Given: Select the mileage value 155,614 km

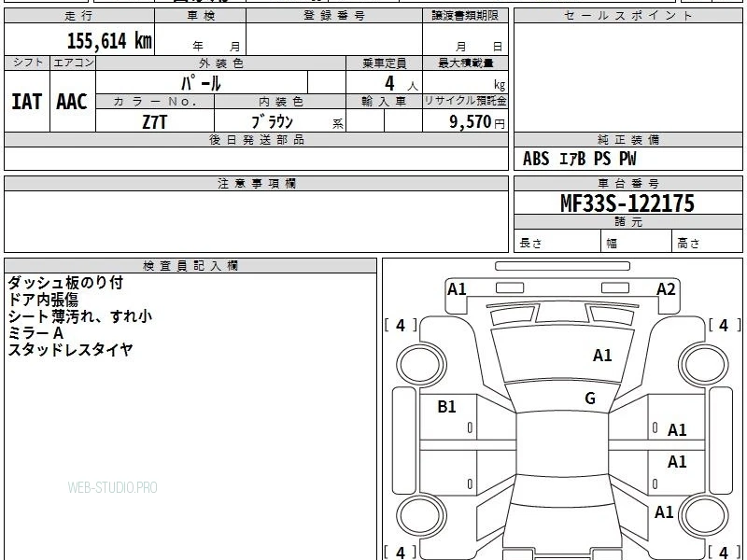Looking at the screenshot, I should pos(109,41).
